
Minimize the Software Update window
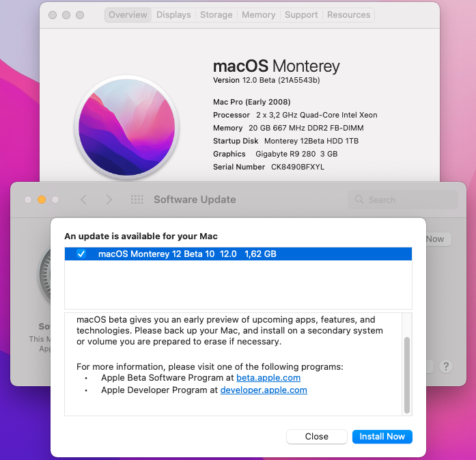coord(42,200)
